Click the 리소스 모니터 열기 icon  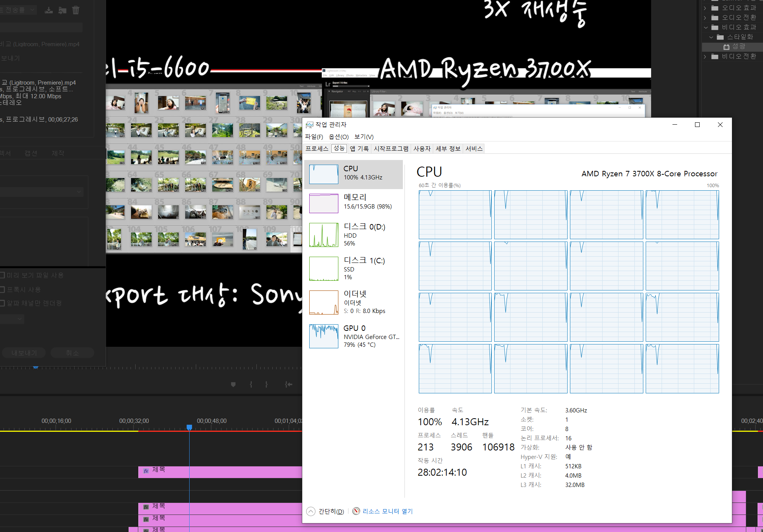(x=356, y=511)
